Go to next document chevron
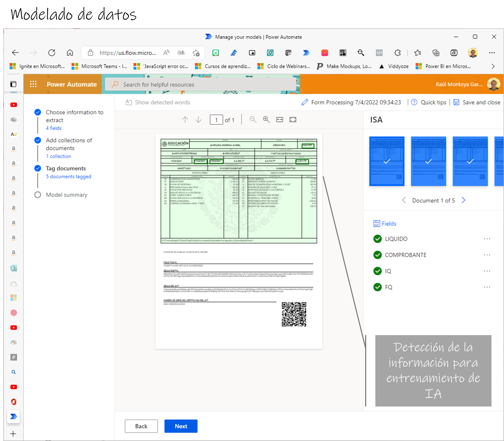Image resolution: width=504 pixels, height=441 pixels. point(463,200)
